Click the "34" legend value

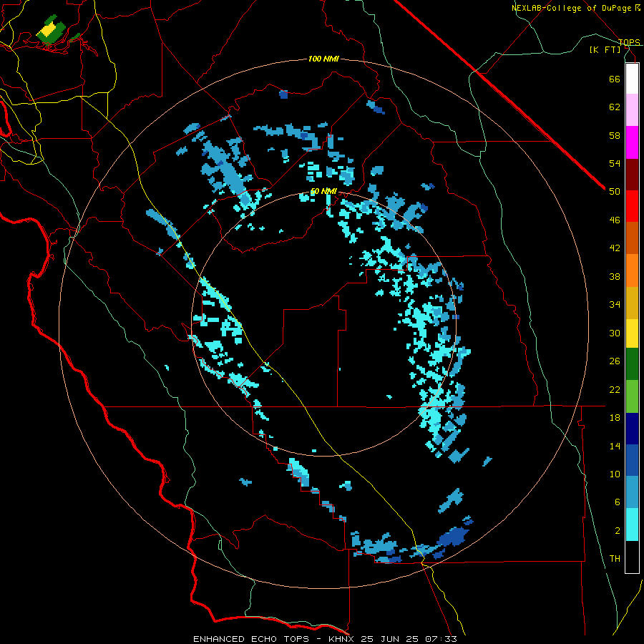pos(615,305)
